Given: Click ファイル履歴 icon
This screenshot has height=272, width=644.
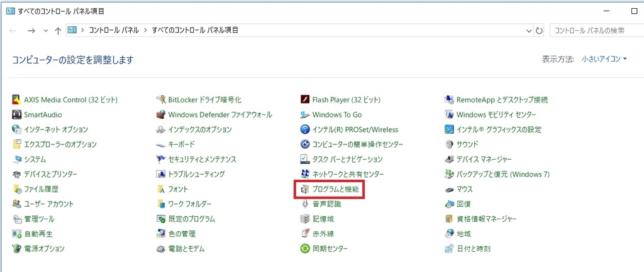Looking at the screenshot, I should pyautogui.click(x=17, y=189).
